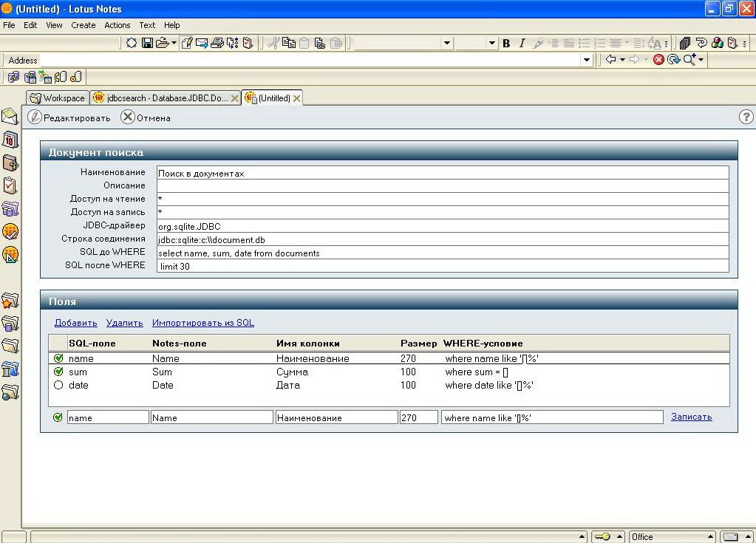Toggle the checkmark for the sum field row
The width and height of the screenshot is (756, 543).
[x=58, y=372]
